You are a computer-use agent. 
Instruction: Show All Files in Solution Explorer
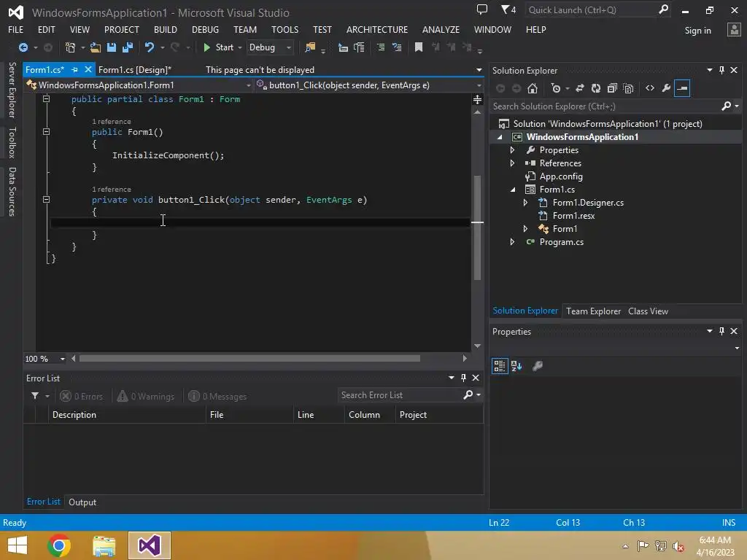click(x=628, y=88)
